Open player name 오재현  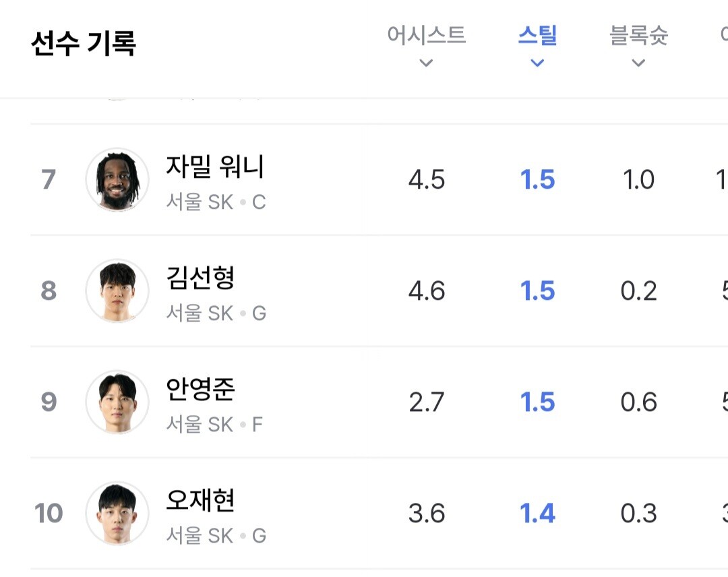click(200, 500)
